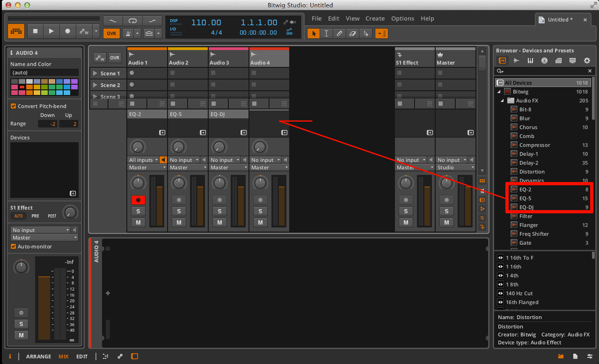Click the punch-in button
This screenshot has height=364, width=599.
pyautogui.click(x=113, y=21)
